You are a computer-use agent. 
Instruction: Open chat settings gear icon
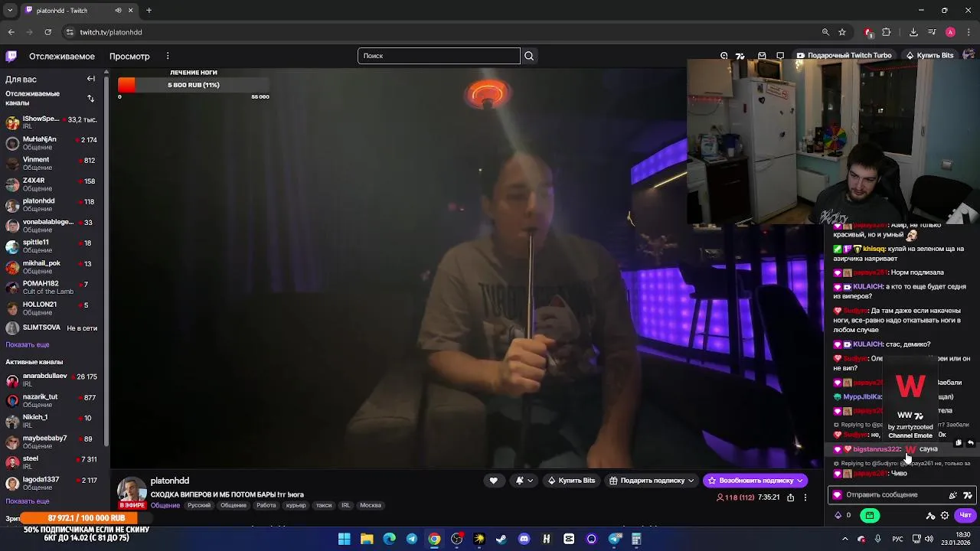pyautogui.click(x=945, y=515)
